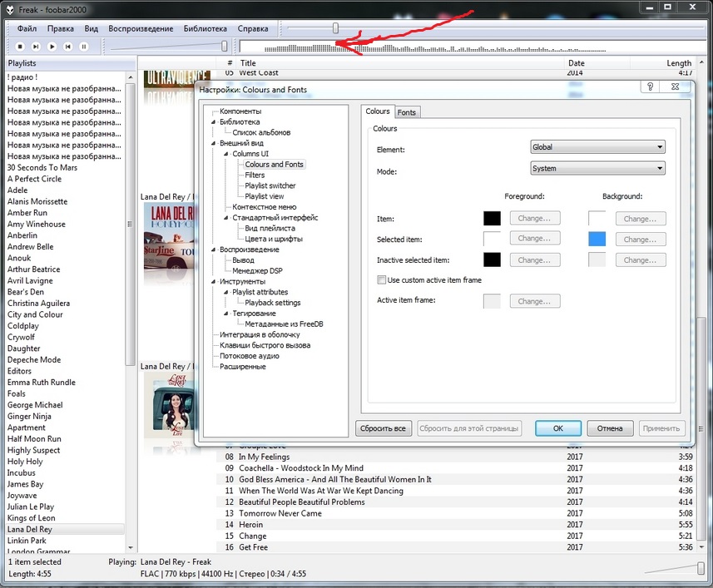Confirm settings with the OK button
713x588 pixels.
tap(558, 428)
